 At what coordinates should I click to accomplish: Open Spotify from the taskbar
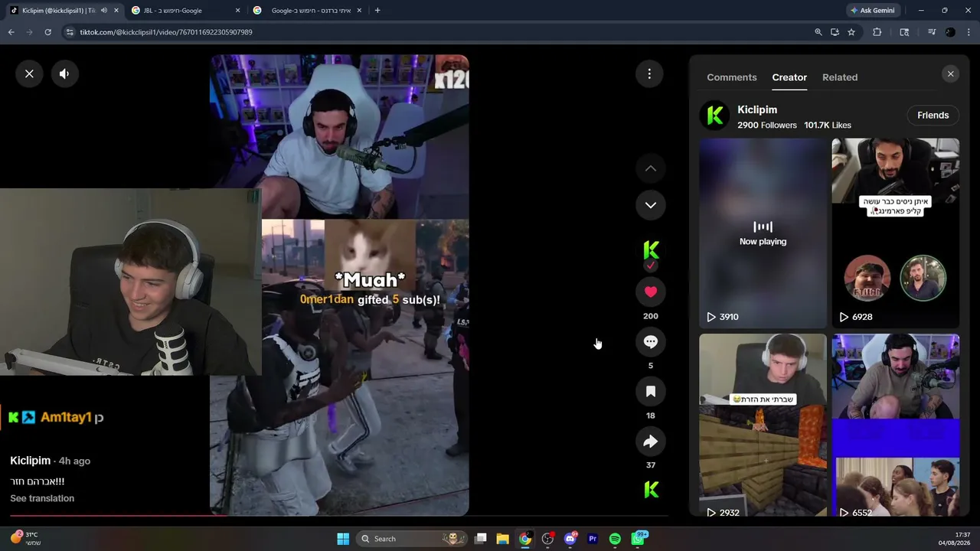pyautogui.click(x=615, y=539)
